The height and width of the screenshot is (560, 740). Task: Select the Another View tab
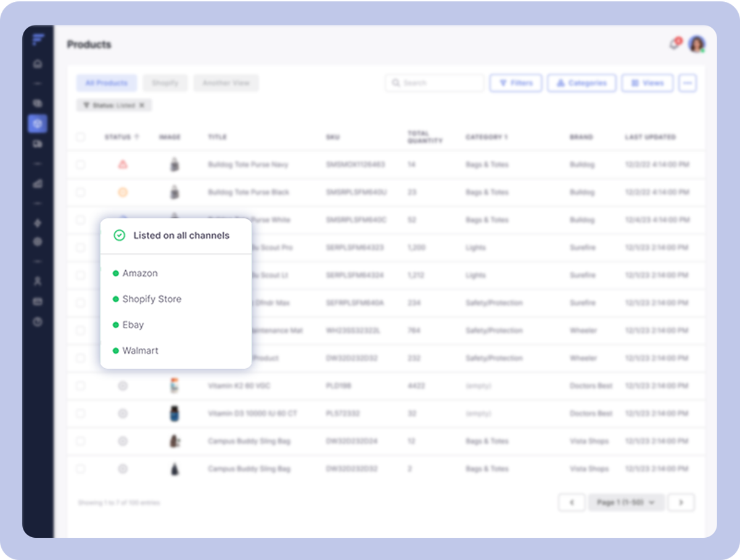[x=226, y=83]
